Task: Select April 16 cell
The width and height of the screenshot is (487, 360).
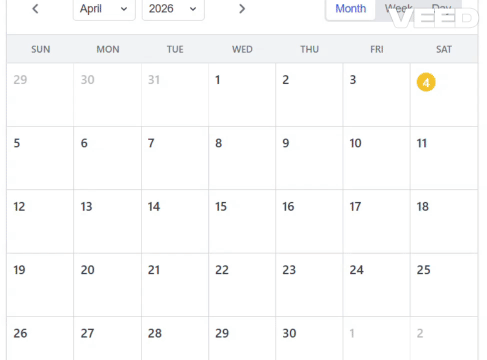Action: point(309,222)
